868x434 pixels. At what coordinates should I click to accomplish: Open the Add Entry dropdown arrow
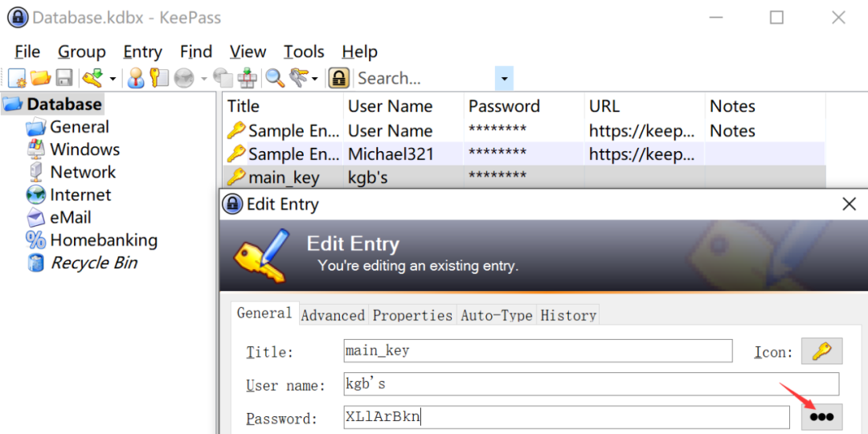[113, 79]
